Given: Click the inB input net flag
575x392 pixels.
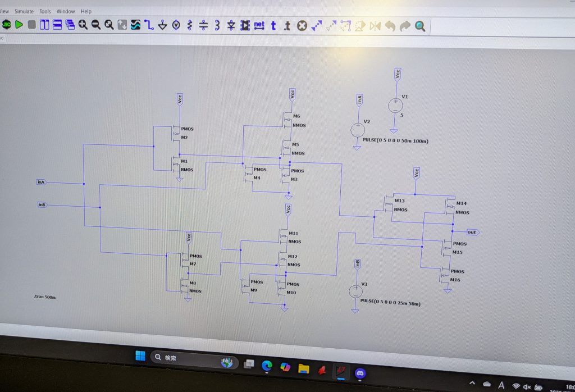Looking at the screenshot, I should [42, 204].
